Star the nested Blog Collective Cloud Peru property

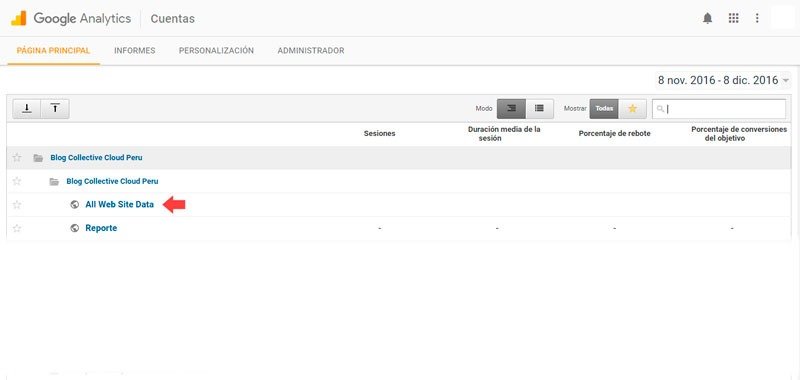[17, 181]
